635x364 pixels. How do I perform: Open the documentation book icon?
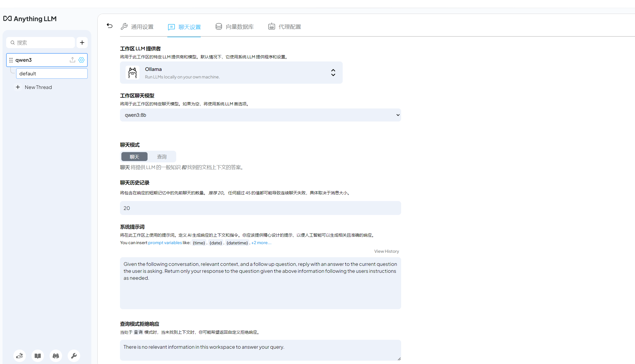(x=38, y=356)
